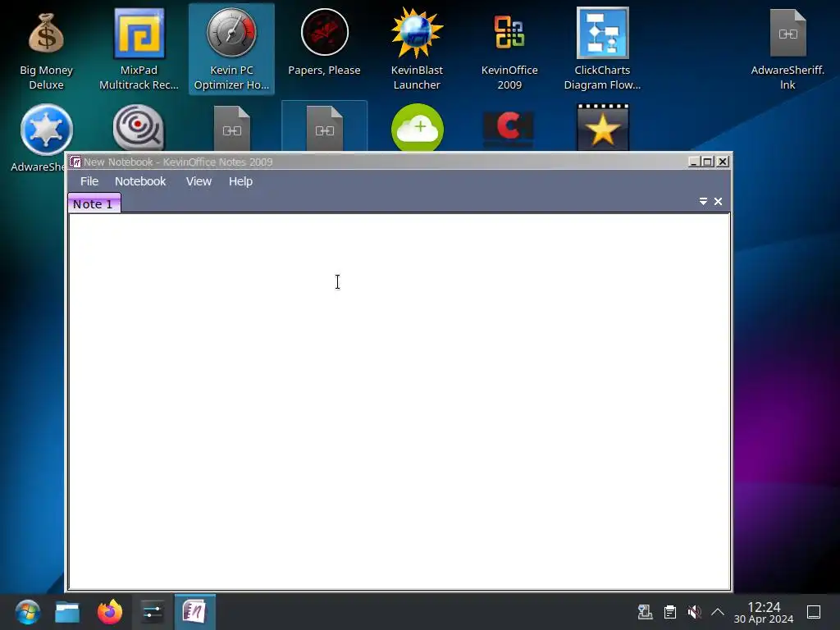Select Big Money Deluxe desktop icon
Screen dimensions: 840x630
[46, 50]
